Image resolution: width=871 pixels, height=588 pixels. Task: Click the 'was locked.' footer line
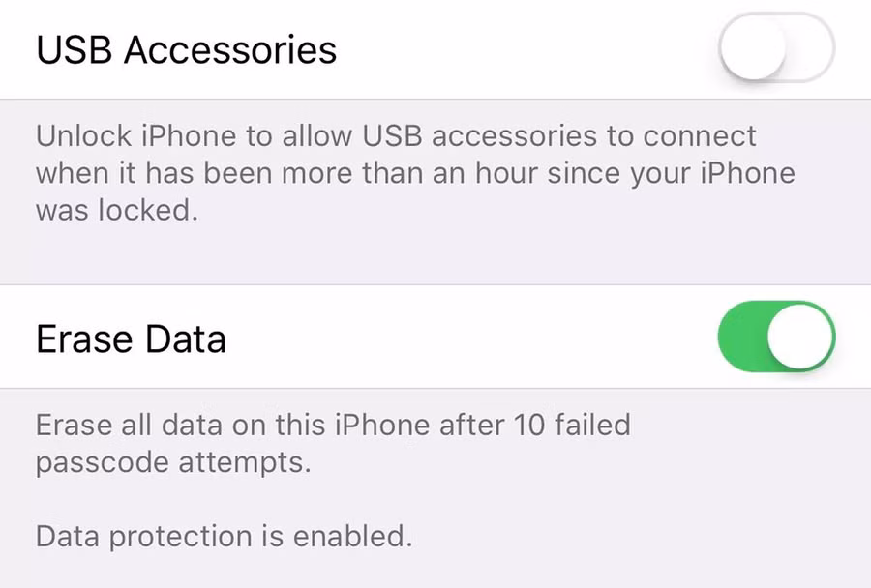tap(117, 210)
